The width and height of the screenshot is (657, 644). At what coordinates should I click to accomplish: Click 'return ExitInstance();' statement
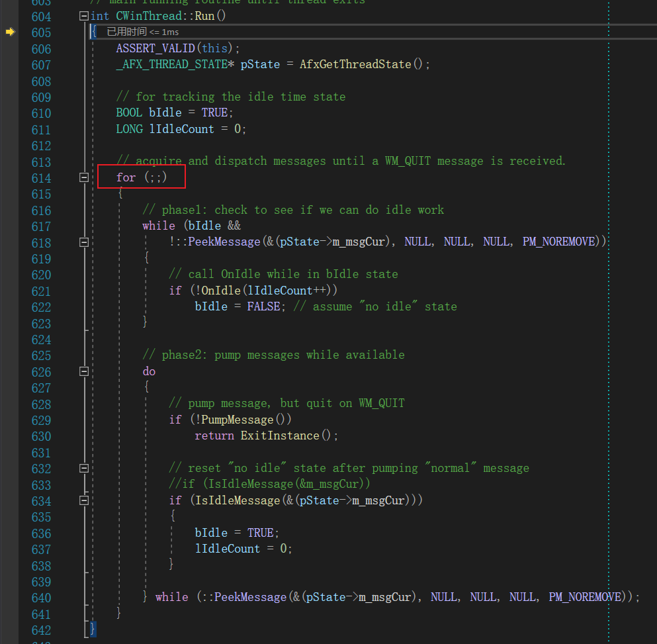(x=266, y=436)
